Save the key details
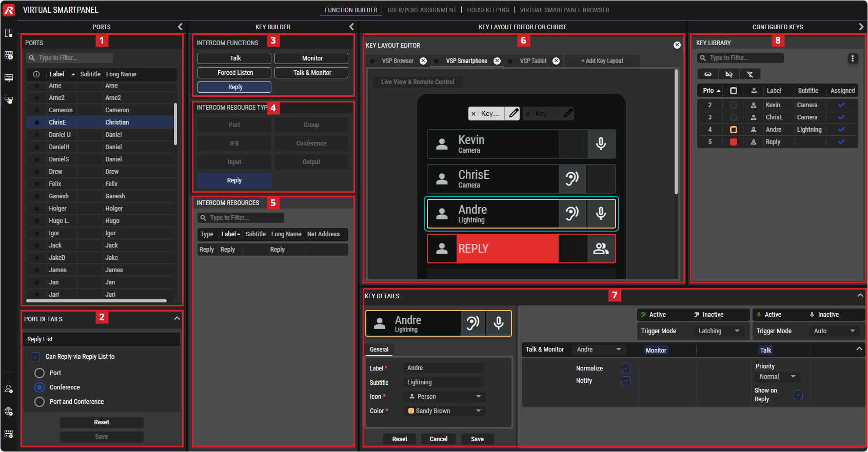Image resolution: width=868 pixels, height=452 pixels. [477, 439]
